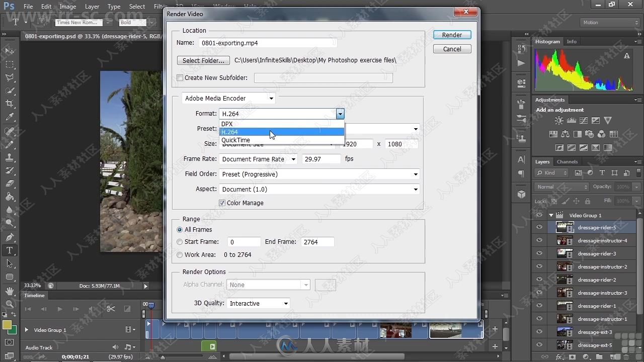Click the Format dropdown arrow
The width and height of the screenshot is (644, 362).
(x=340, y=114)
